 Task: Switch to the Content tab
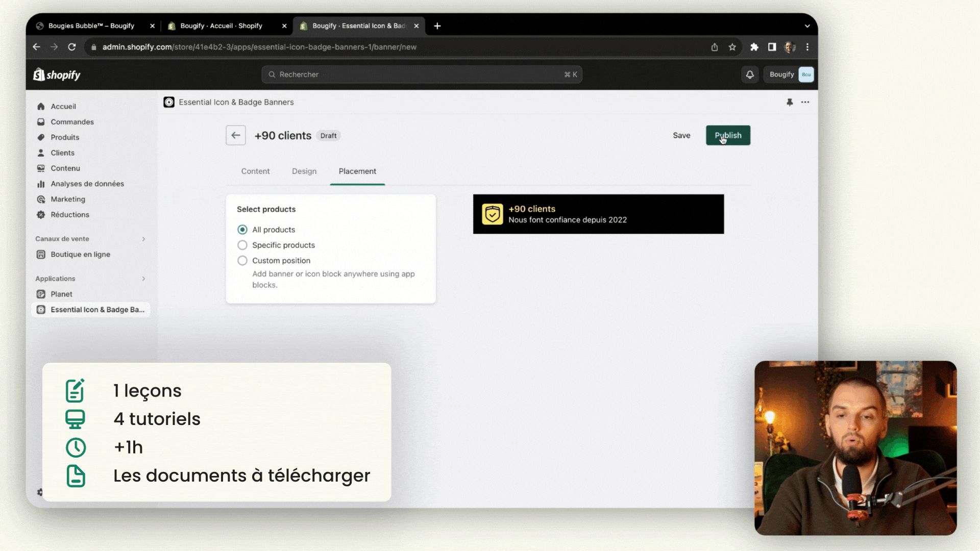(x=255, y=171)
